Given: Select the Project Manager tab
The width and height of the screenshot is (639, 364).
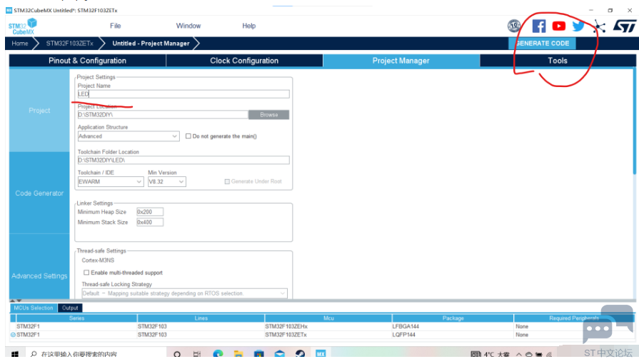Looking at the screenshot, I should [x=401, y=61].
